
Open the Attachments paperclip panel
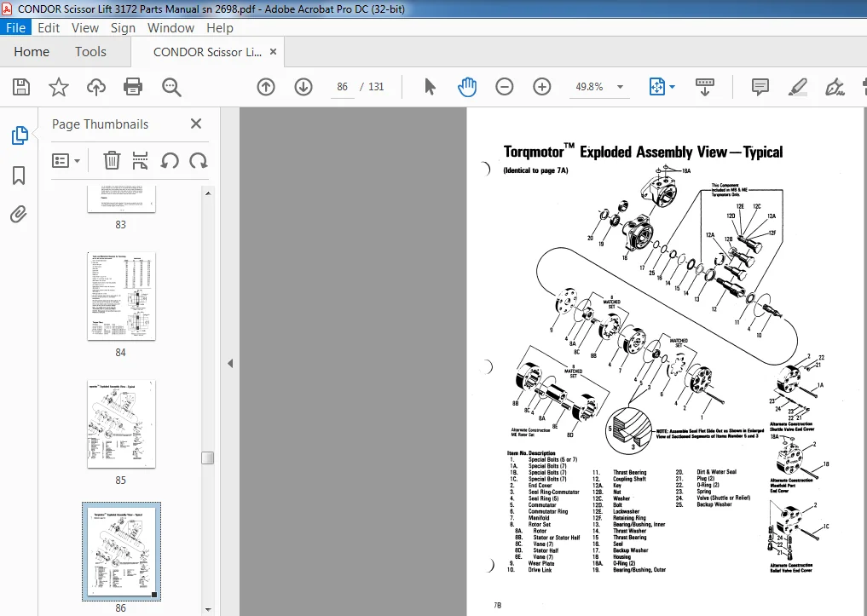(x=19, y=215)
